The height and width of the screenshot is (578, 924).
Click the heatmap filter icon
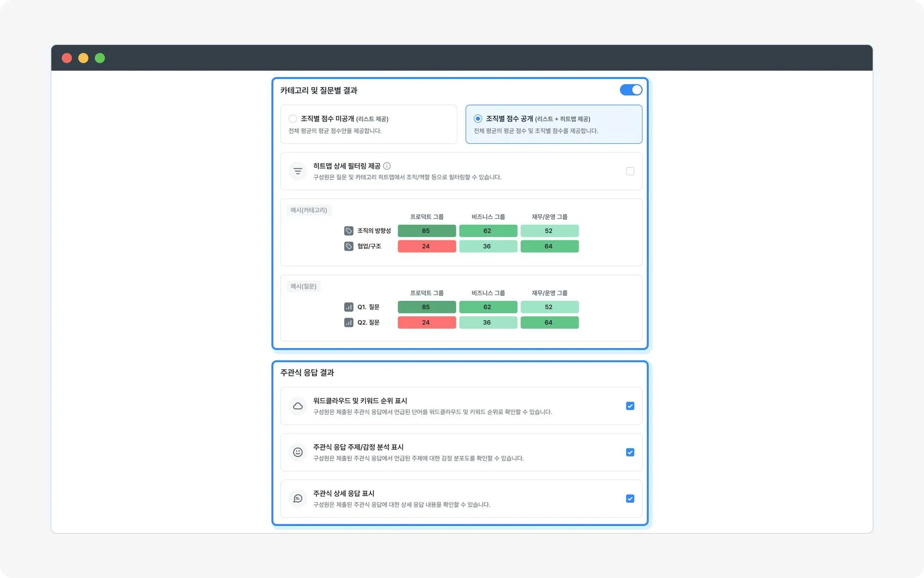(x=298, y=171)
